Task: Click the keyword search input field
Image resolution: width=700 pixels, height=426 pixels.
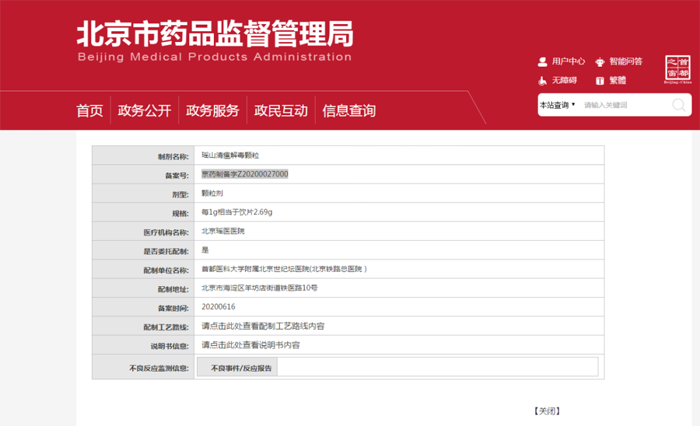Action: [622, 105]
